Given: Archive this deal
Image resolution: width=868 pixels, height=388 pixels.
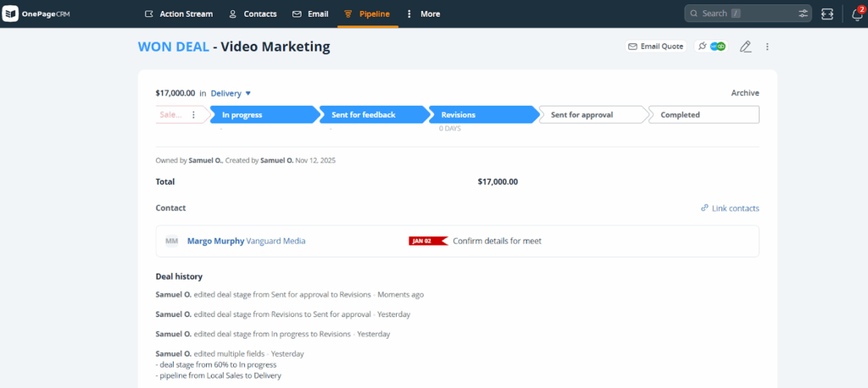Looking at the screenshot, I should (x=745, y=93).
